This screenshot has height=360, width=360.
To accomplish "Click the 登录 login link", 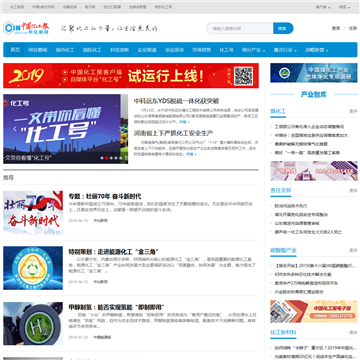I will [x=336, y=28].
